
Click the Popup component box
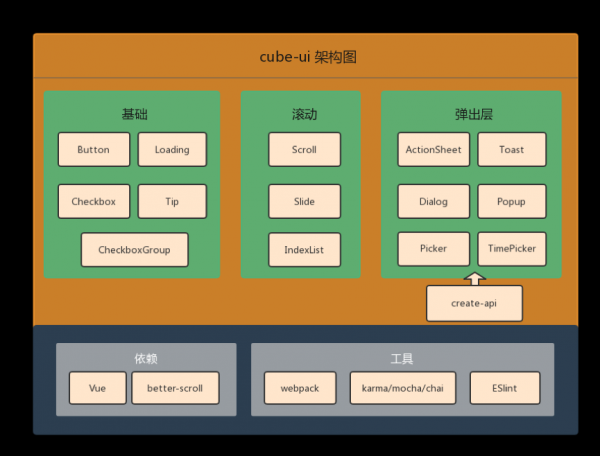(512, 202)
